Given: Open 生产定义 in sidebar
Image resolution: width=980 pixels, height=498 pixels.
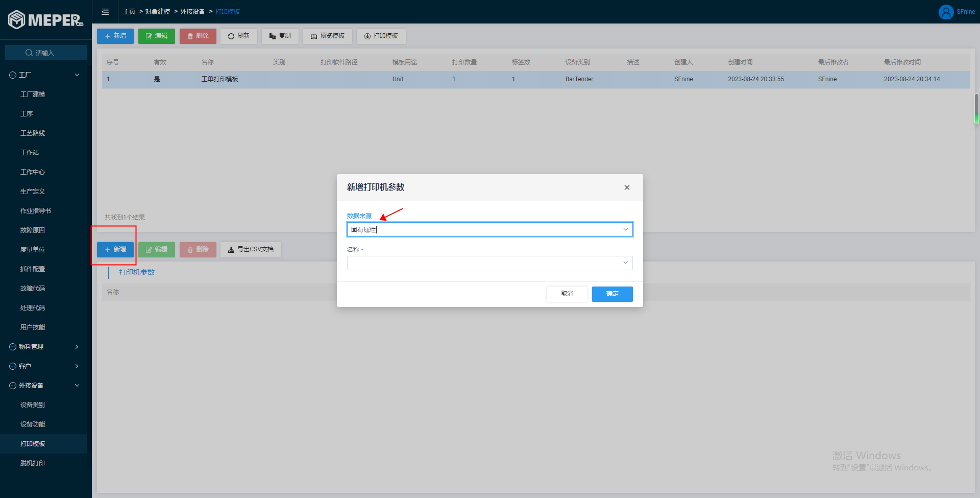Looking at the screenshot, I should pyautogui.click(x=33, y=191).
